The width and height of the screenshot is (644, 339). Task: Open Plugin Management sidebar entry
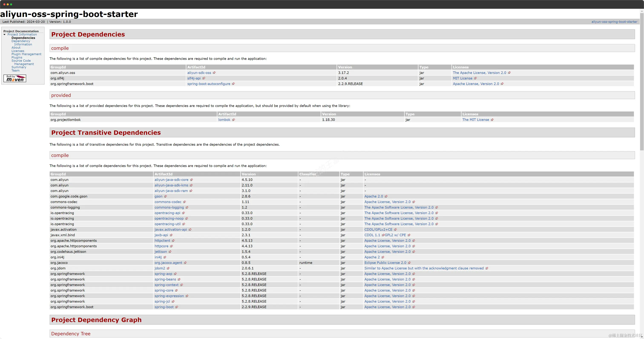(x=26, y=54)
